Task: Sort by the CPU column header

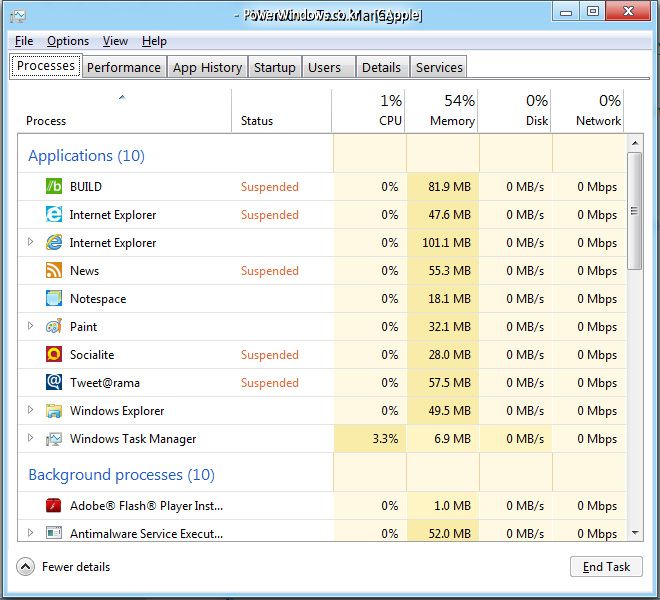Action: pos(368,112)
